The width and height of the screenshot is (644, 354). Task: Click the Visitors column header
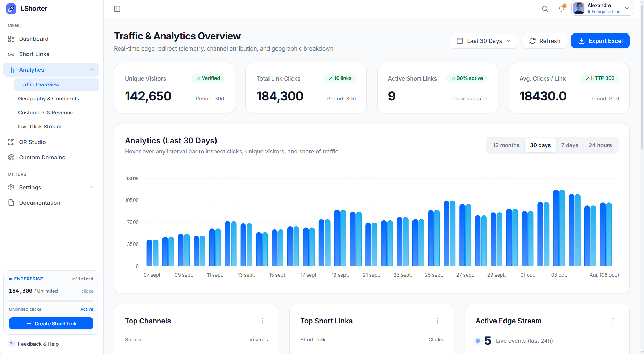tap(259, 340)
